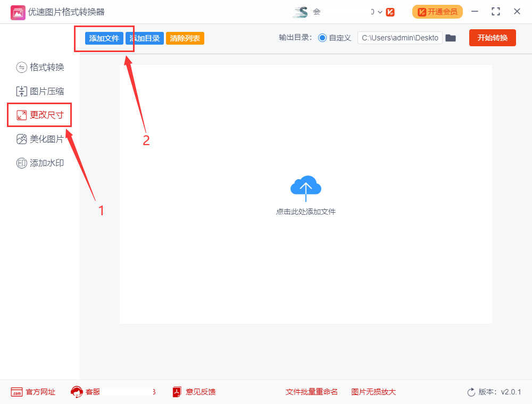The image size is (532, 404).
Task: Click the 客服 customer service headset icon
Action: 77,392
